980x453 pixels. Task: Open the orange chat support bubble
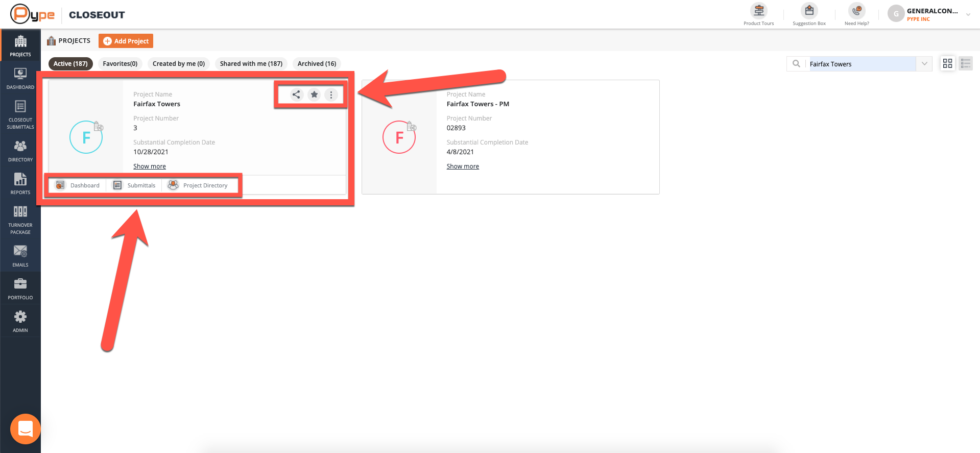[26, 428]
